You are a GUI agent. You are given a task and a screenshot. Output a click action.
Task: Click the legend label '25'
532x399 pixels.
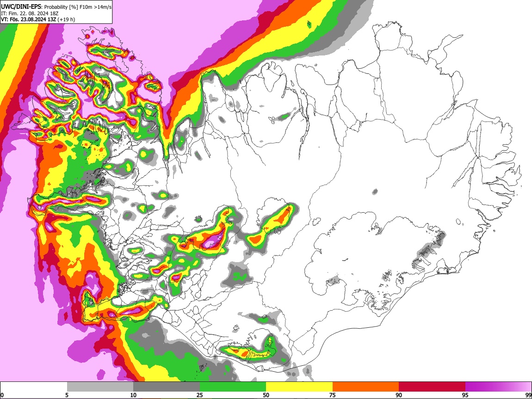coord(200,395)
